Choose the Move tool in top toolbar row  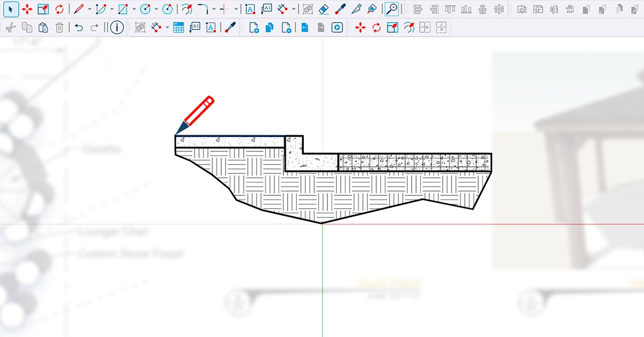(x=27, y=9)
